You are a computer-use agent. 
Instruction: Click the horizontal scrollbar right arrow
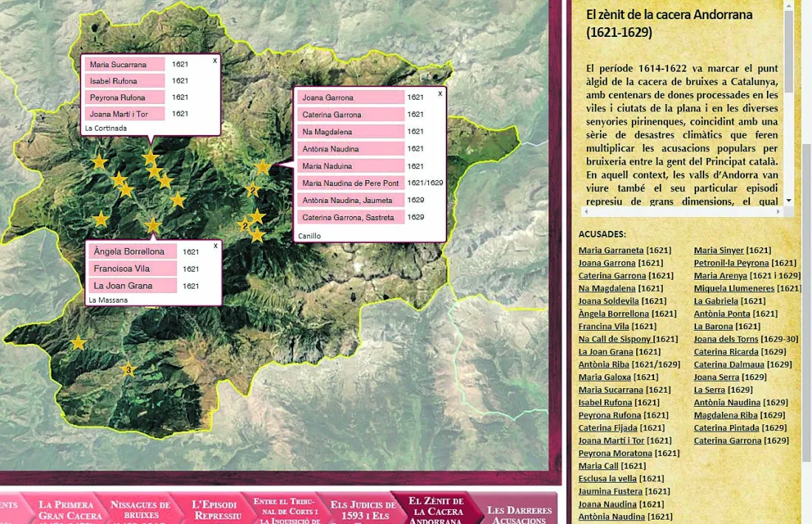tap(778, 211)
